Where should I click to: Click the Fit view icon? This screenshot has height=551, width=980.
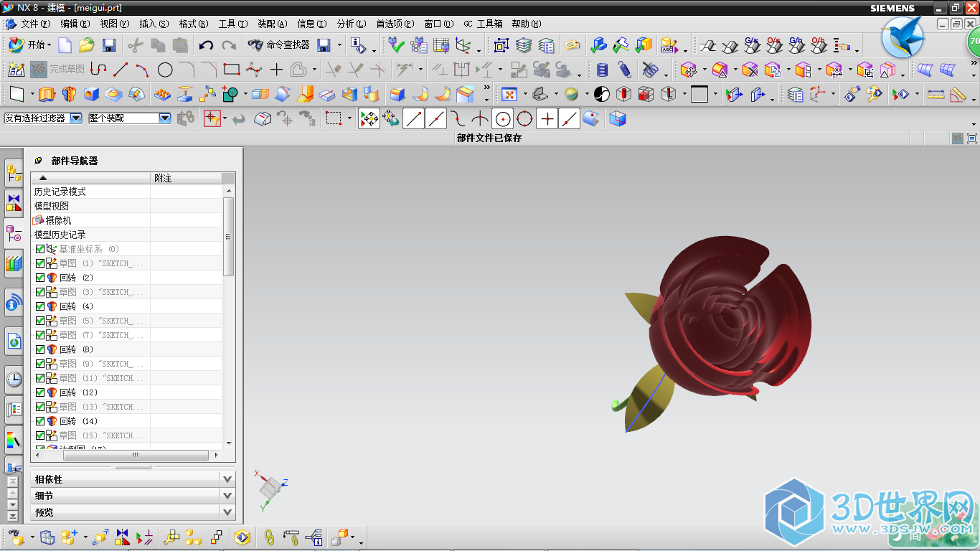pyautogui.click(x=509, y=94)
